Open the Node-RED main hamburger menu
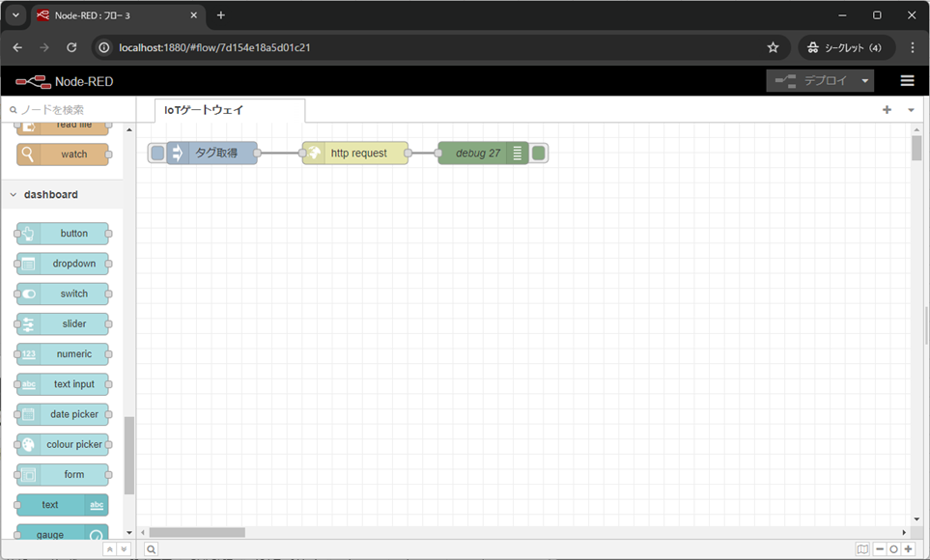 tap(907, 81)
